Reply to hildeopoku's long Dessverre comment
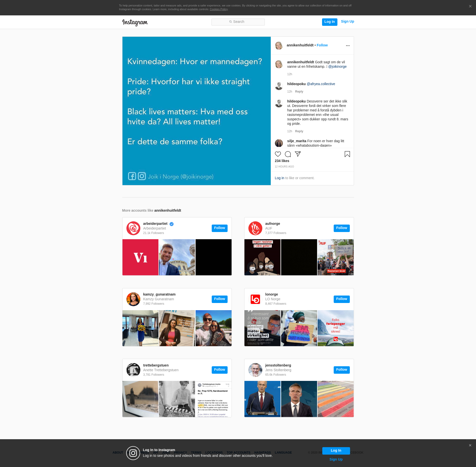 (299, 131)
